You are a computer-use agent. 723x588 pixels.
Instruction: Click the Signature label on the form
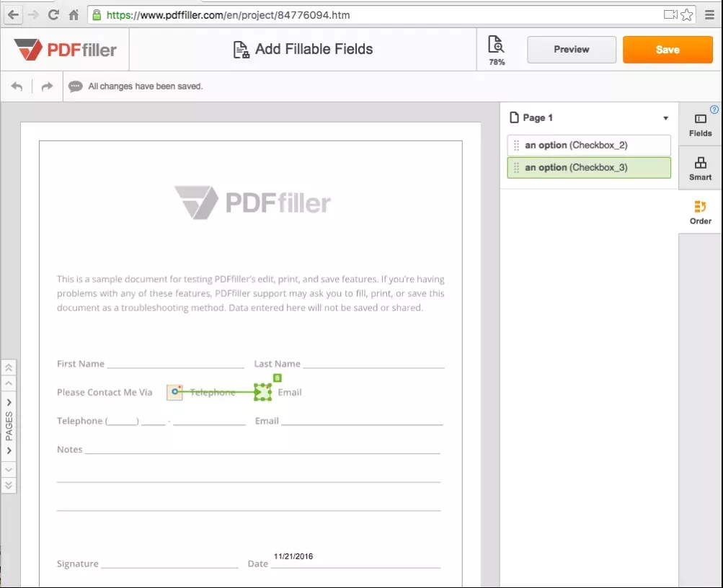click(x=77, y=563)
